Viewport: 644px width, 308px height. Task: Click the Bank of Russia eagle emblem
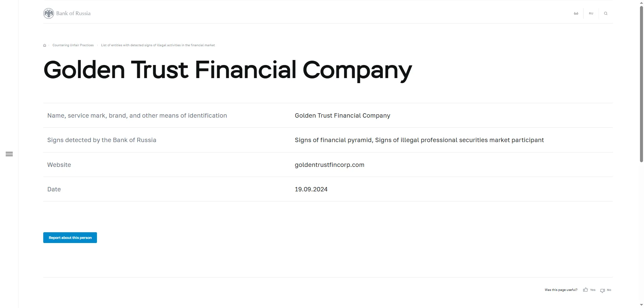[49, 13]
